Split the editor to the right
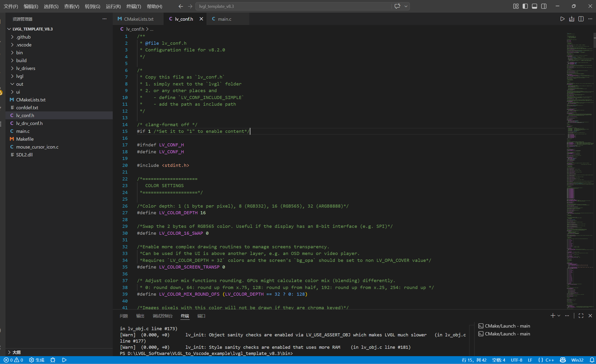Screen dimensions: 596x364 coord(581,19)
